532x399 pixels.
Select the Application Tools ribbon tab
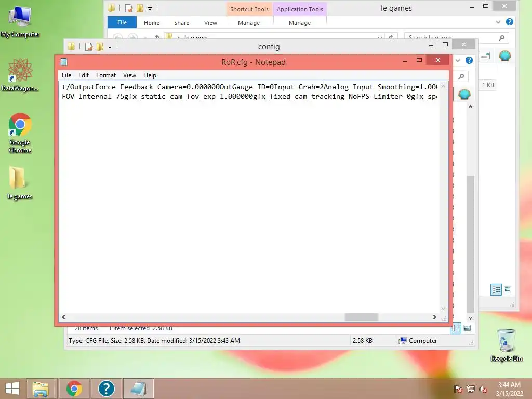pyautogui.click(x=300, y=9)
